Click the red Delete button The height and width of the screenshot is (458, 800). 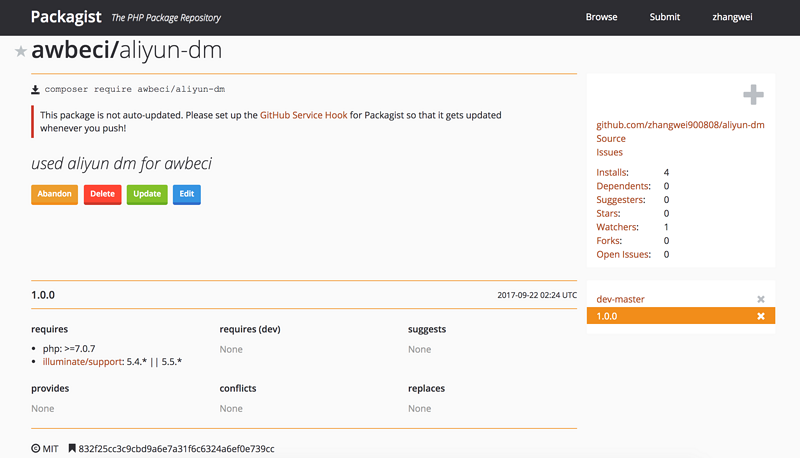pos(103,194)
